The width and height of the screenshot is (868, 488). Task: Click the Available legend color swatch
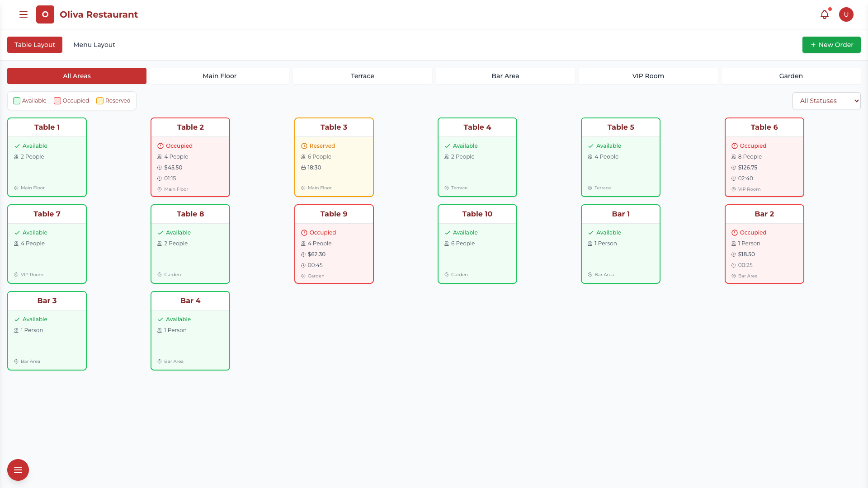[17, 101]
